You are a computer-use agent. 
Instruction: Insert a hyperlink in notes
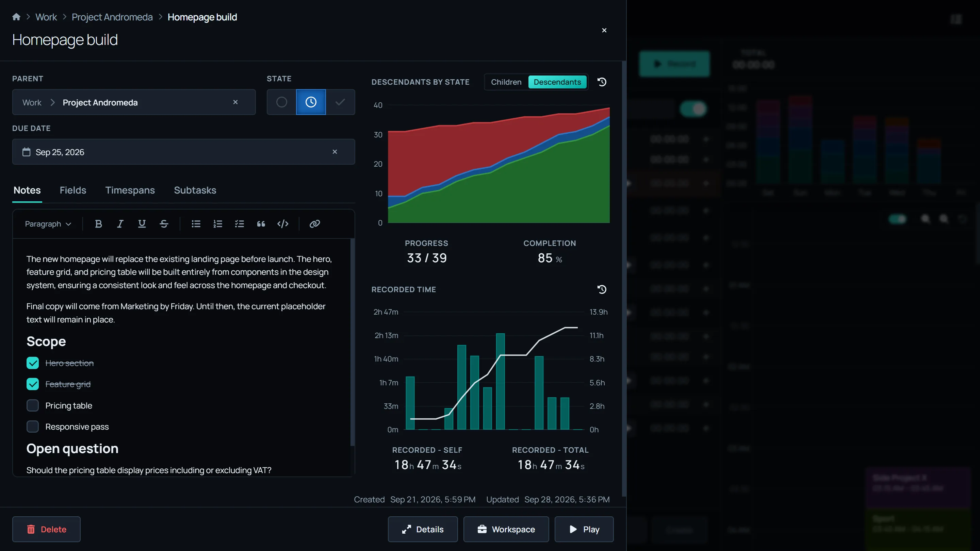[x=315, y=223]
